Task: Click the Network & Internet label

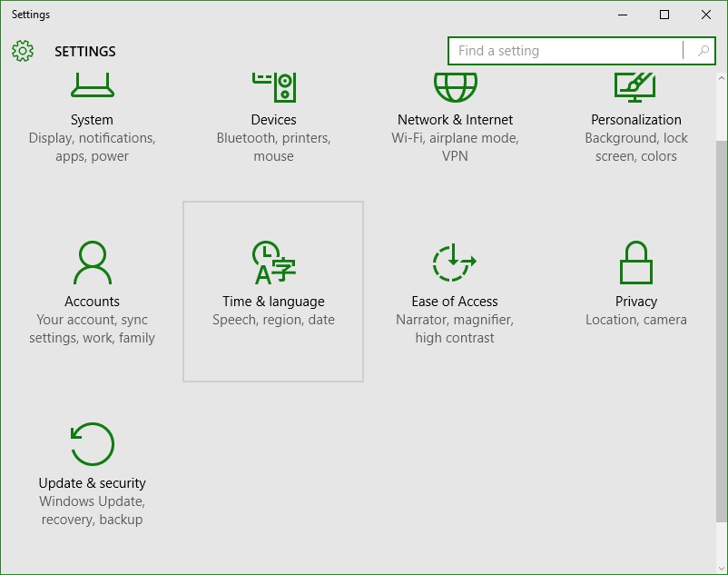Action: 455,120
